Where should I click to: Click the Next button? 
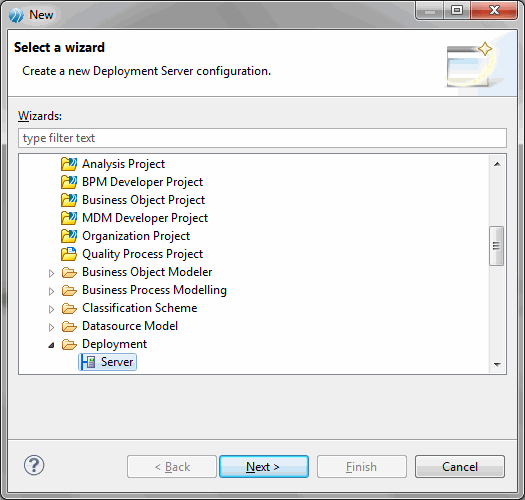(x=264, y=467)
